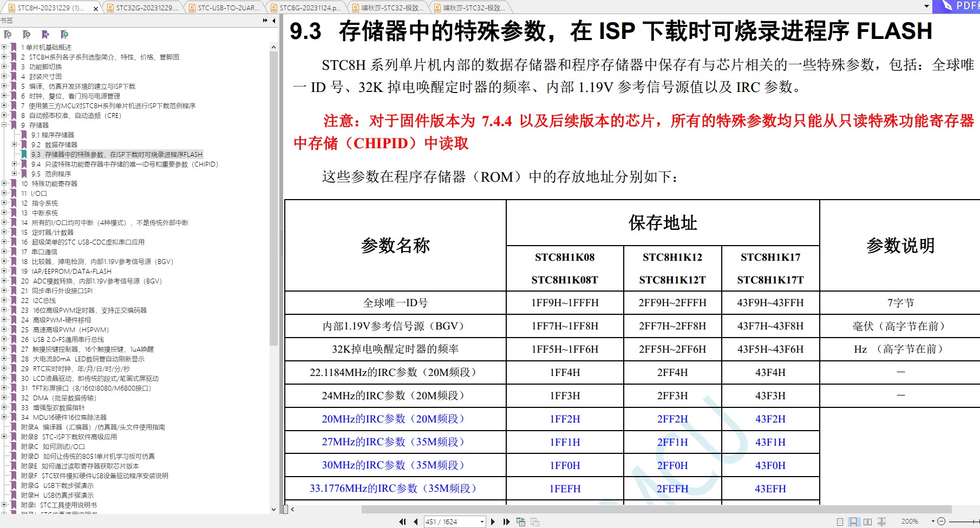This screenshot has width=980, height=528.
Task: Expand bookmark 9.2 数据存储器
Action: coord(15,145)
